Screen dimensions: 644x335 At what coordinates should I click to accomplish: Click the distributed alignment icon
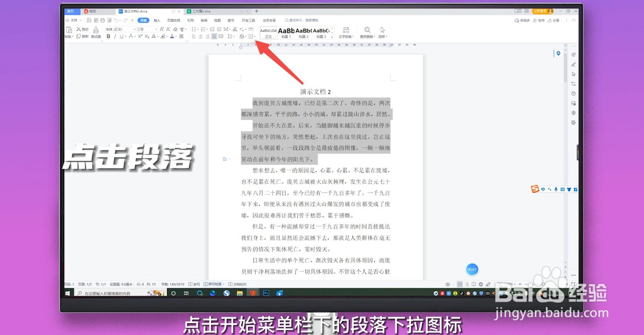click(x=221, y=36)
